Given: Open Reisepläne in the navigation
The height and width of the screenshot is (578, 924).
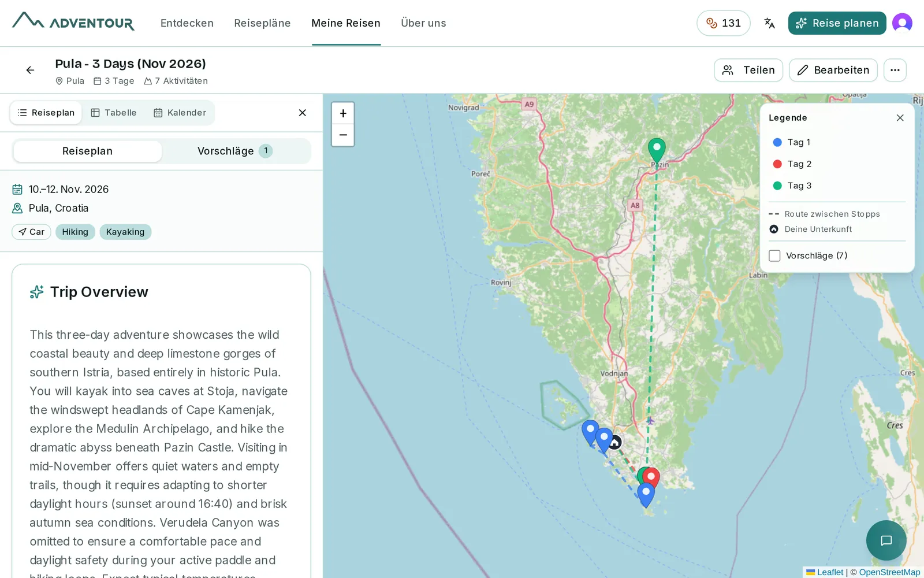Looking at the screenshot, I should 262,23.
